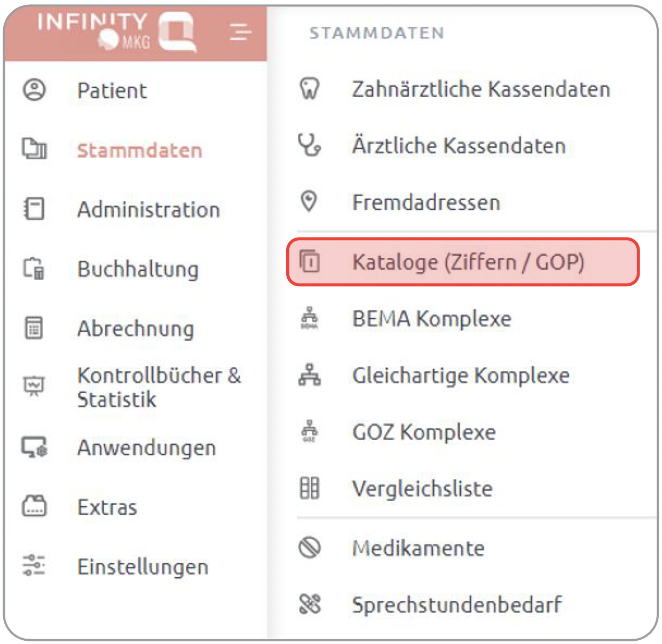Click the INFINITY MKG logo
The width and height of the screenshot is (662, 644).
coord(117,31)
